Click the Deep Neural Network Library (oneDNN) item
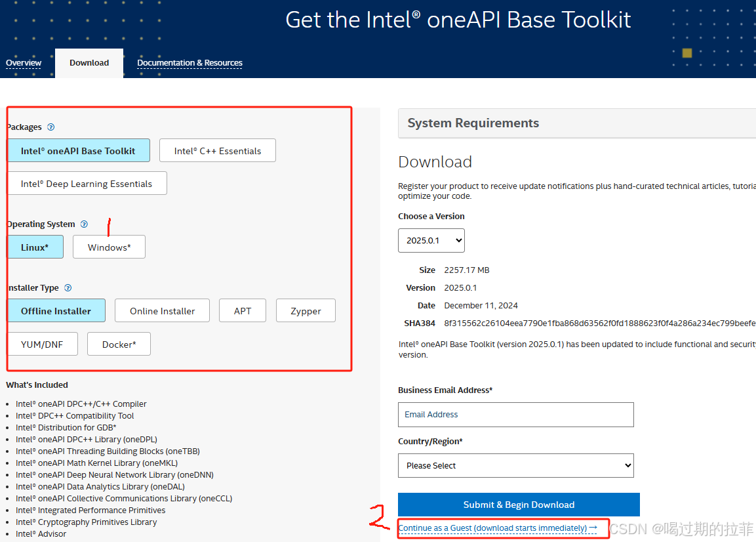The height and width of the screenshot is (542, 756). (115, 475)
